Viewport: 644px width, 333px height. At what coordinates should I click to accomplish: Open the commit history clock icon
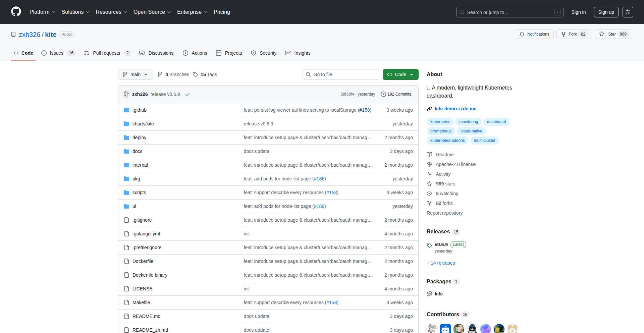[383, 94]
